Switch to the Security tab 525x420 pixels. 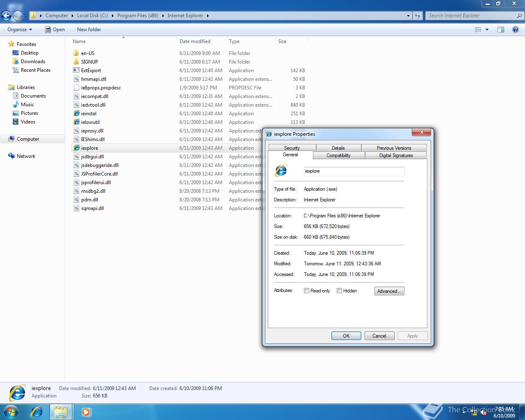[x=292, y=148]
